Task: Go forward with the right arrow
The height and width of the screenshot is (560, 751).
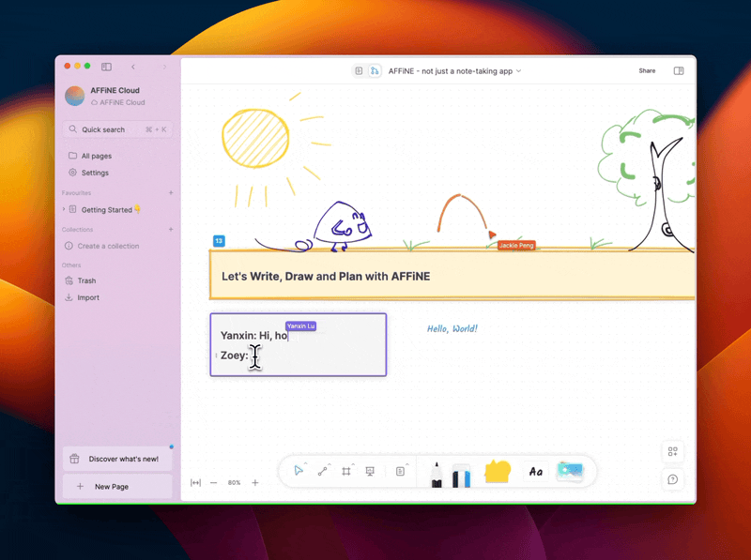Action: 164,67
